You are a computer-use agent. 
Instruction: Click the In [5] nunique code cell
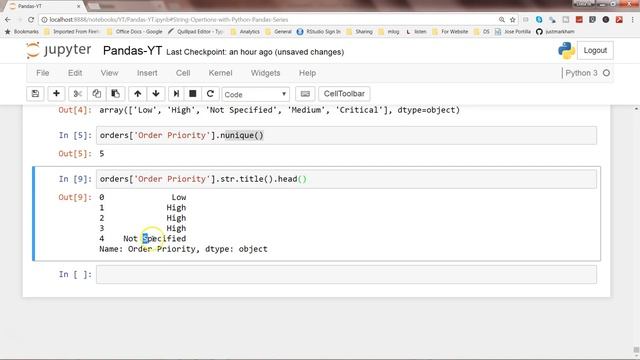click(346, 136)
